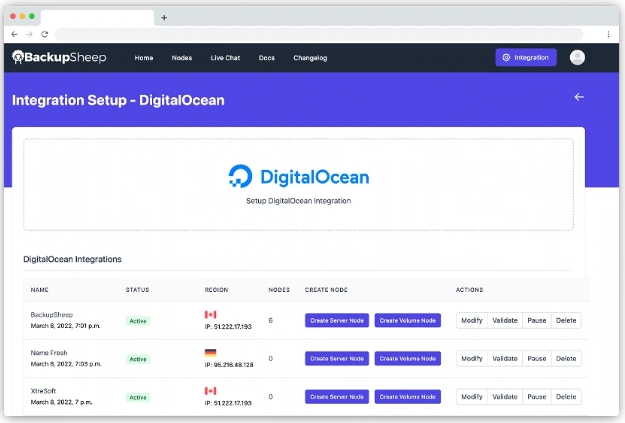625x423 pixels.
Task: Click the browser address bar
Action: [x=319, y=34]
